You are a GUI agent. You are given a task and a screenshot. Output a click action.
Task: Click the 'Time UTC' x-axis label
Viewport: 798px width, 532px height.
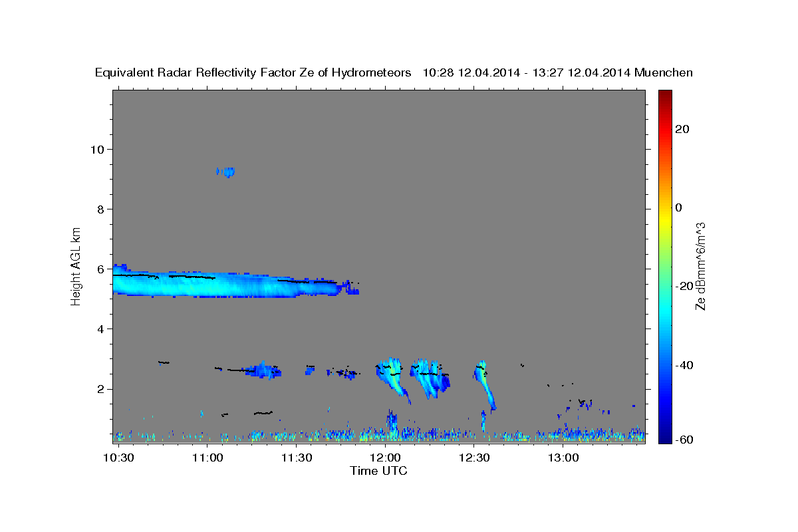click(378, 471)
